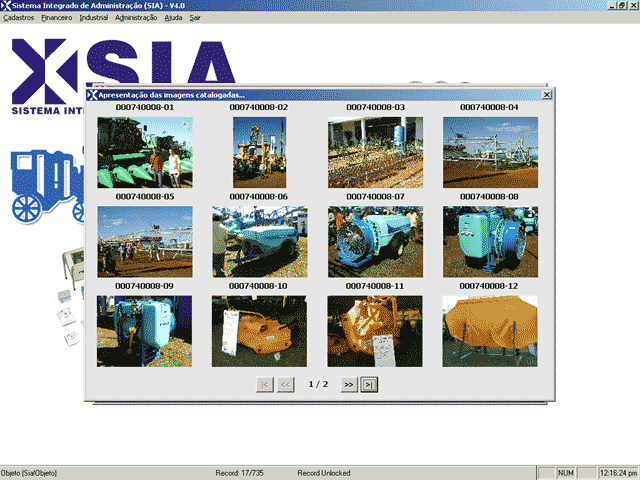The image size is (640, 480).
Task: Pick the 000740008-07 sprayer image
Action: (x=375, y=241)
